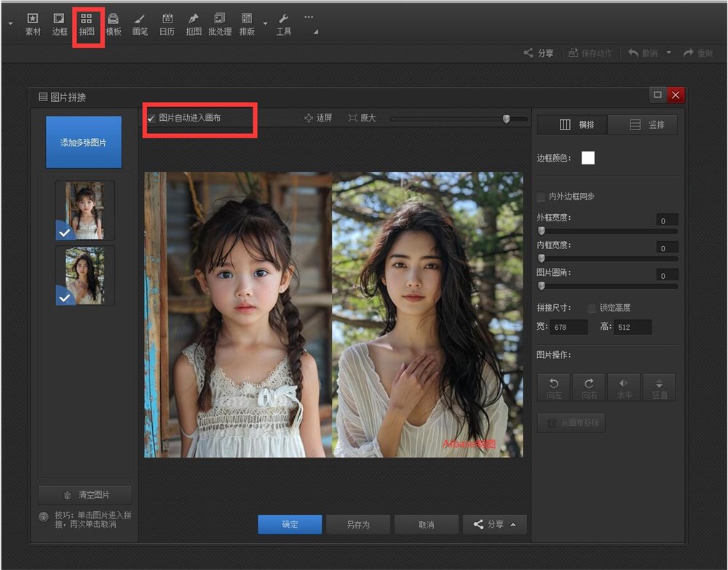The height and width of the screenshot is (570, 728).
Task: Select the 拼图 collage tool
Action: [87, 25]
